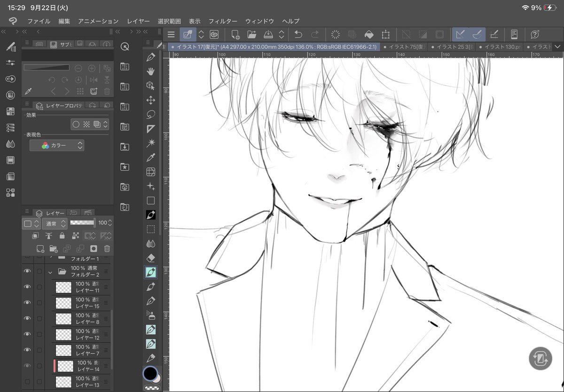The width and height of the screenshot is (564, 392).
Task: Open the expression color カラー dropdown
Action: point(57,146)
